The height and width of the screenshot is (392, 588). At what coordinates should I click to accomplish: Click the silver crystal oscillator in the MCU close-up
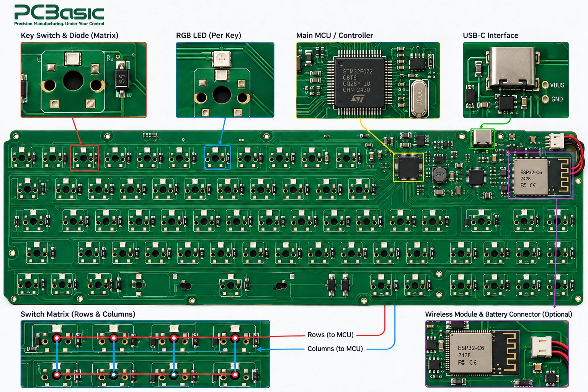click(419, 98)
